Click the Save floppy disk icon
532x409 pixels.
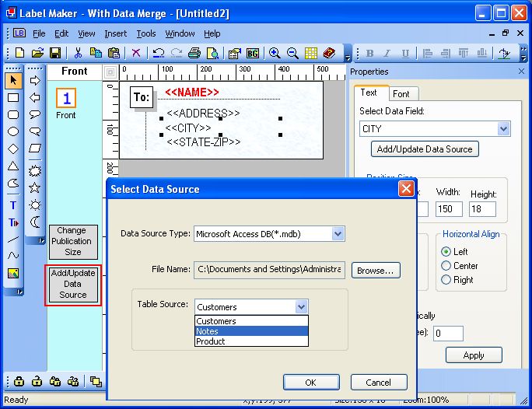[55, 53]
